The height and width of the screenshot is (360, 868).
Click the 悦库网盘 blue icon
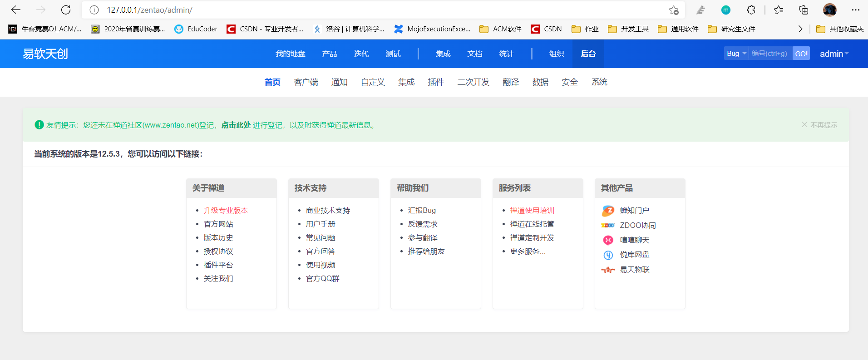click(x=608, y=255)
